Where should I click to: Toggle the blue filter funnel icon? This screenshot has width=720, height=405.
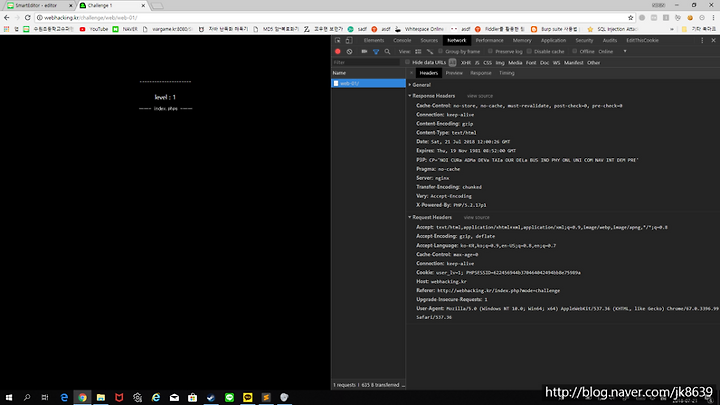point(376,51)
